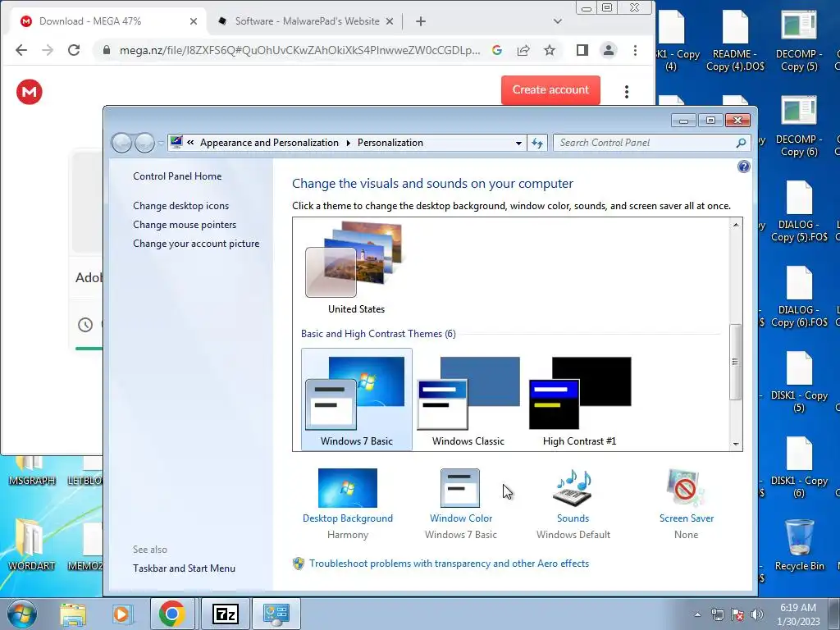
Task: Switch to Software - MalwarePad's Website tab
Action: click(x=305, y=21)
